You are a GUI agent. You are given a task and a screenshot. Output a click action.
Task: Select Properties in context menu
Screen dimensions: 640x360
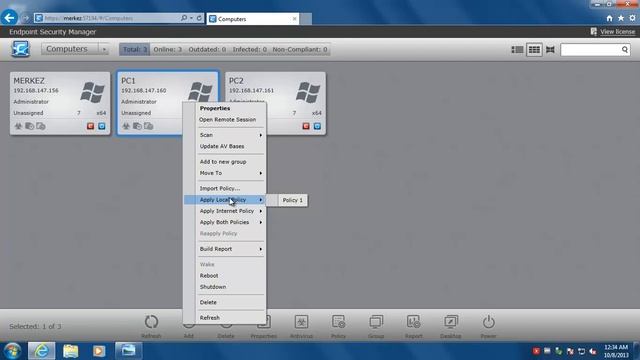[x=215, y=108]
